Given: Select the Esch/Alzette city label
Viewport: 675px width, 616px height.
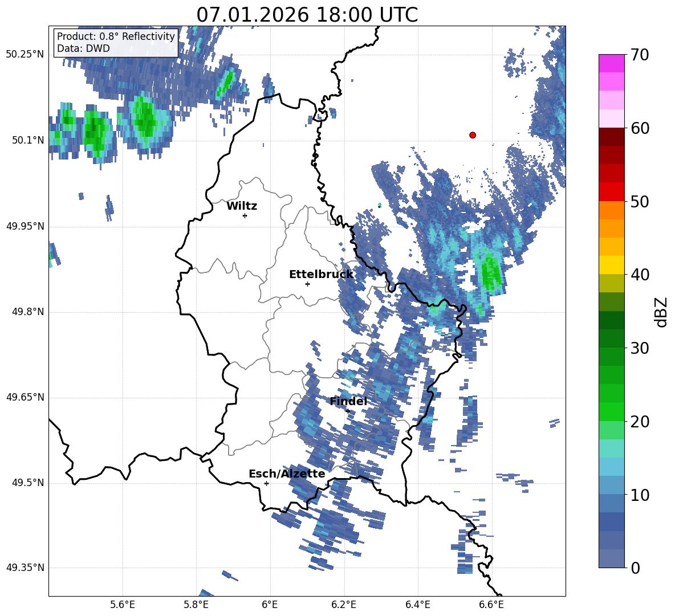Looking at the screenshot, I should point(287,474).
